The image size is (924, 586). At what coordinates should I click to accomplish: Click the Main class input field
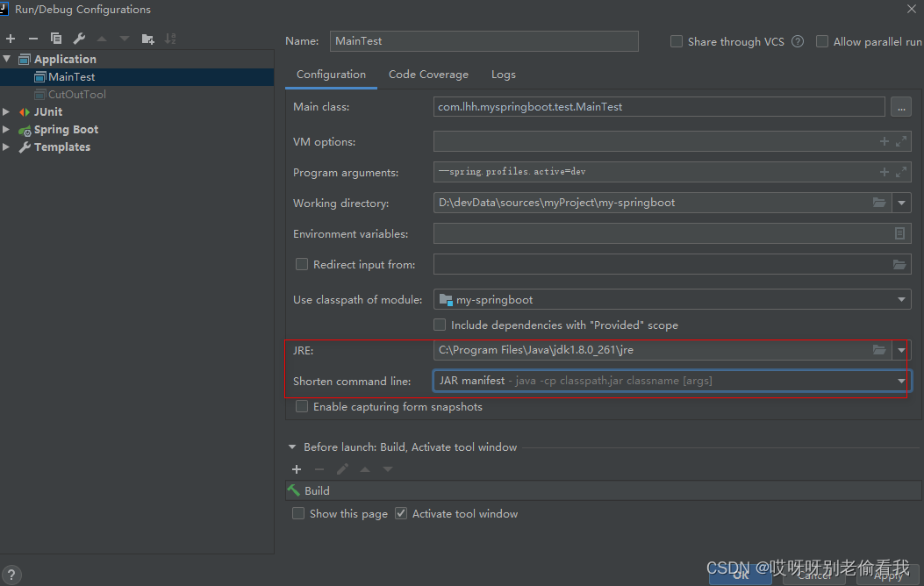659,107
